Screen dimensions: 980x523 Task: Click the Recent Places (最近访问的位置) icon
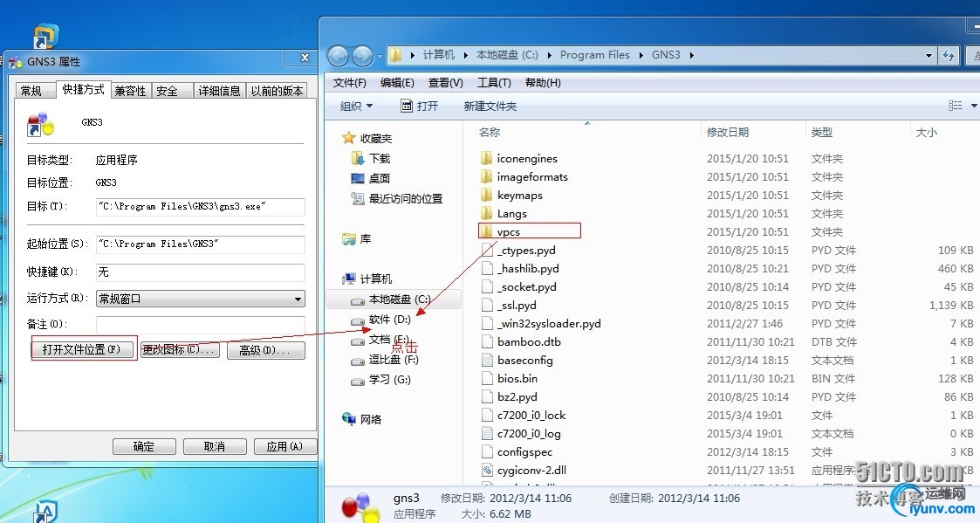[x=358, y=198]
